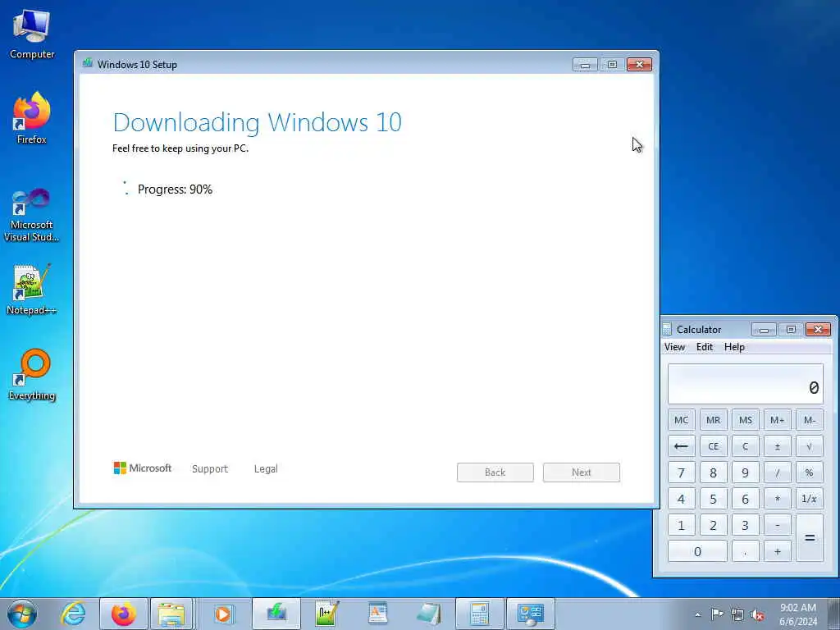The width and height of the screenshot is (840, 630).
Task: Switch to Calculator in the taskbar
Action: [479, 614]
